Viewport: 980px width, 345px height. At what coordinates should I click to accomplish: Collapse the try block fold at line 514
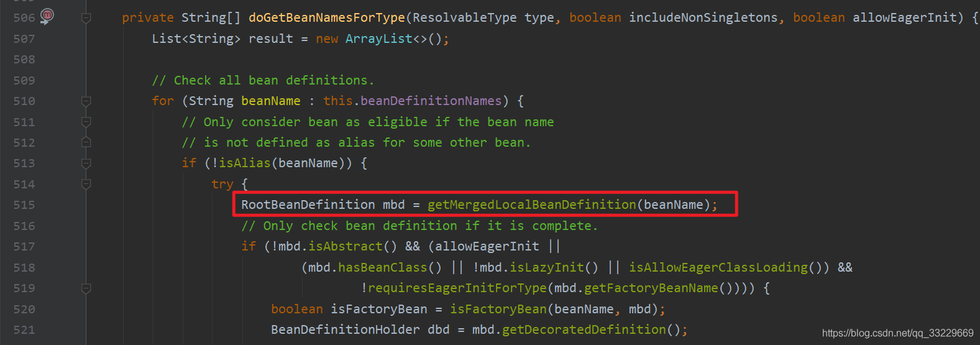[x=86, y=184]
